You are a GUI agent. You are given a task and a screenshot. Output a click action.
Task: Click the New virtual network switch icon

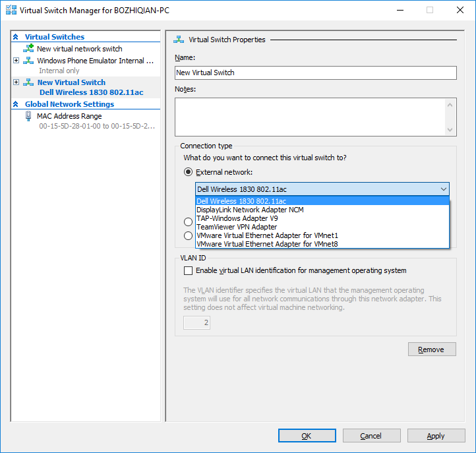pos(28,48)
